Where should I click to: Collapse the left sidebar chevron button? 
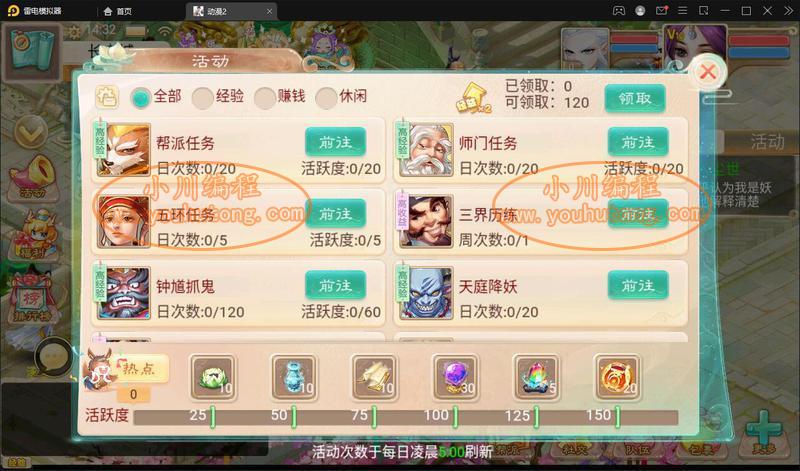point(31,133)
